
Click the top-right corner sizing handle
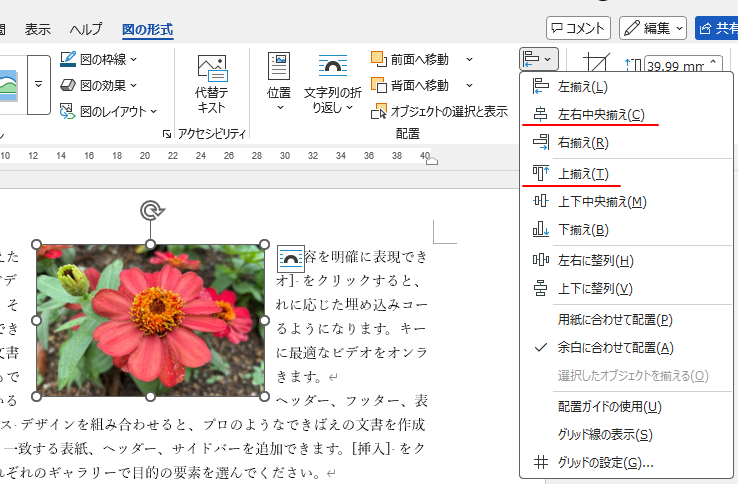coord(265,244)
